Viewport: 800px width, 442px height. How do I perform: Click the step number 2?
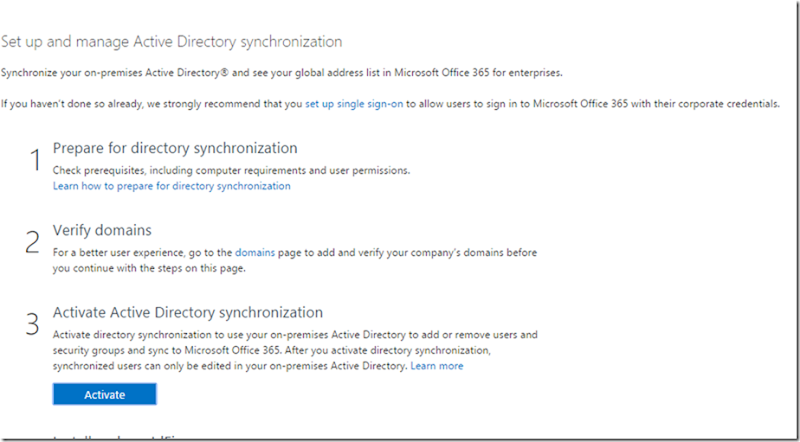coord(35,243)
